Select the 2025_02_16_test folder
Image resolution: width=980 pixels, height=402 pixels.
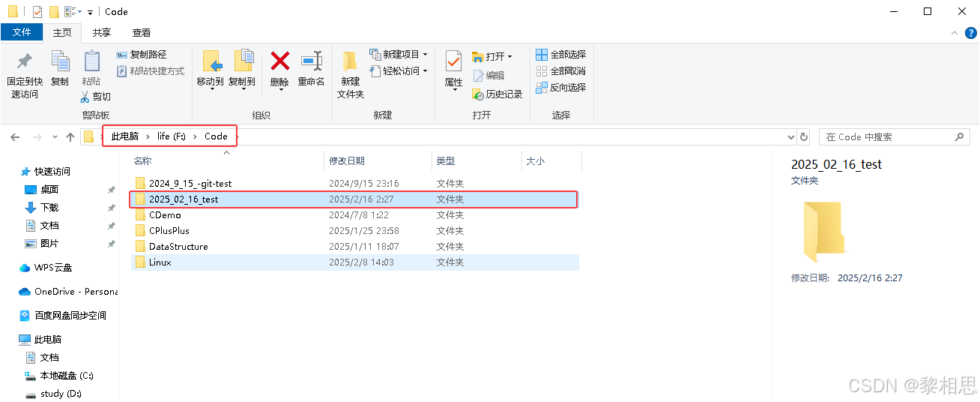coord(354,199)
